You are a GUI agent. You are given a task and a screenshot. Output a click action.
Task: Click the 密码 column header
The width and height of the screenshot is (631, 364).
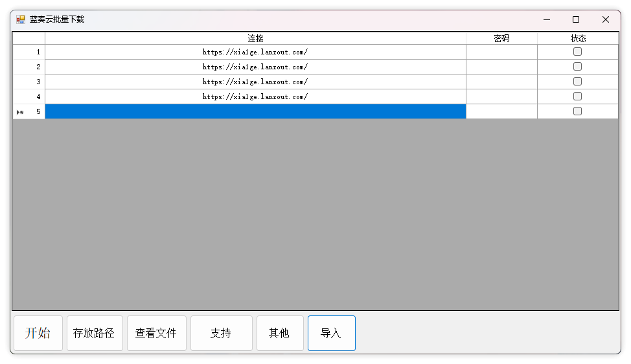pos(502,38)
